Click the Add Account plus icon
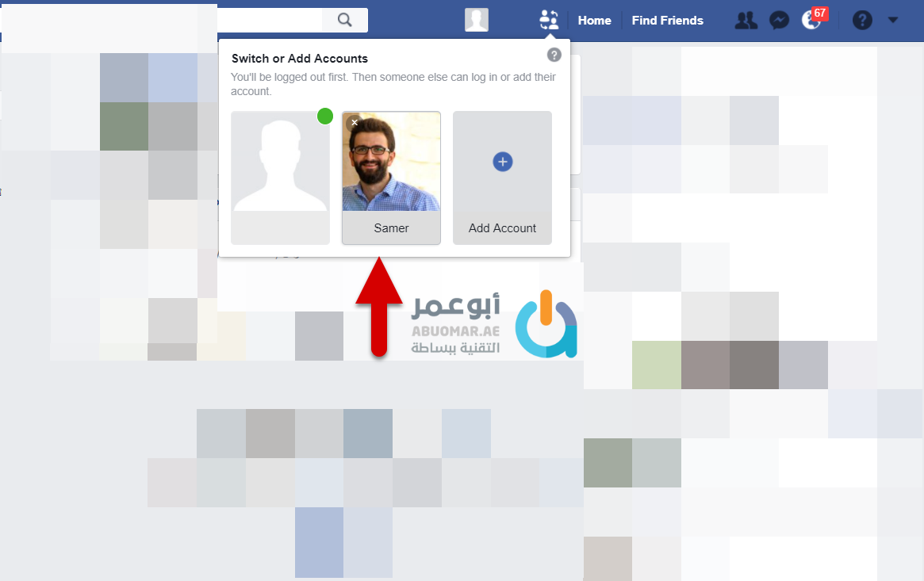The height and width of the screenshot is (581, 924). [x=503, y=162]
